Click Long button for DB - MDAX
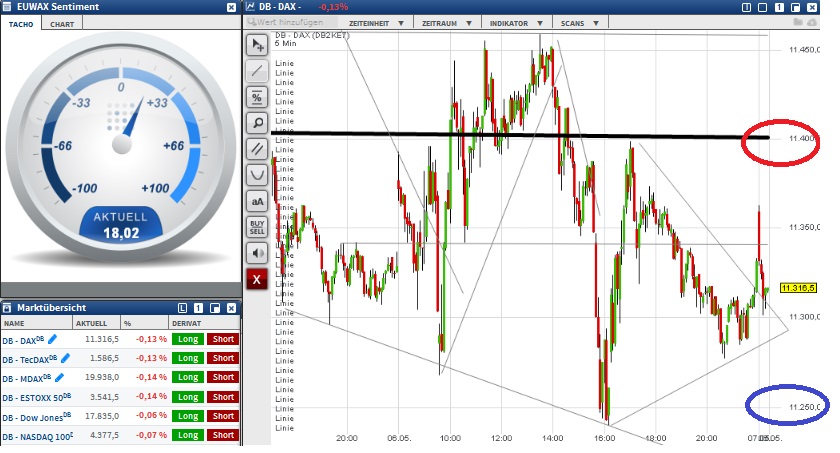 (x=188, y=378)
